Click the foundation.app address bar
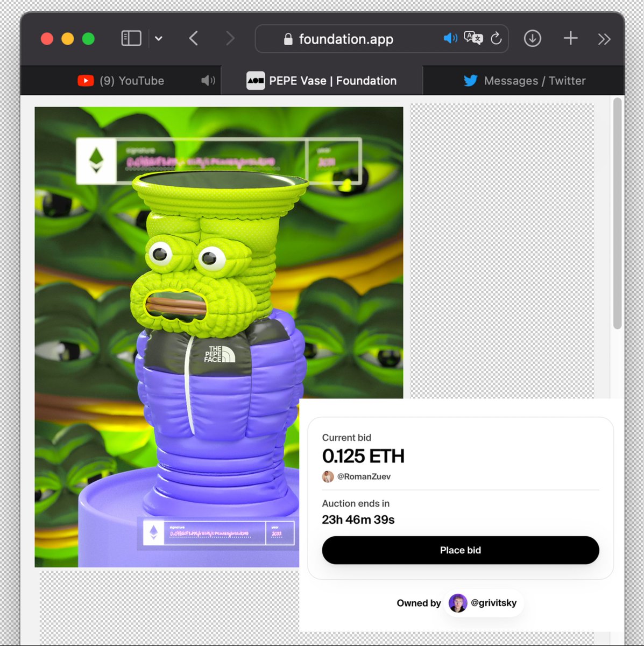 coord(381,39)
